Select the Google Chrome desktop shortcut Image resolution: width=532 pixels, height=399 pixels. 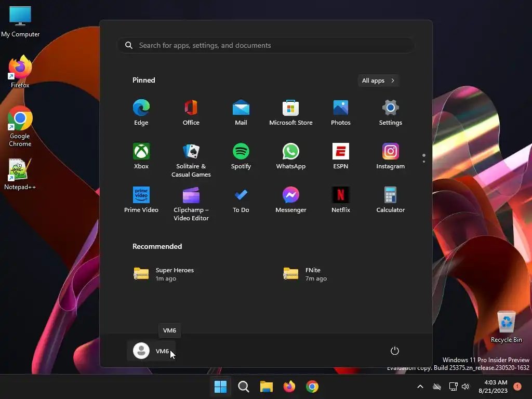(x=20, y=127)
